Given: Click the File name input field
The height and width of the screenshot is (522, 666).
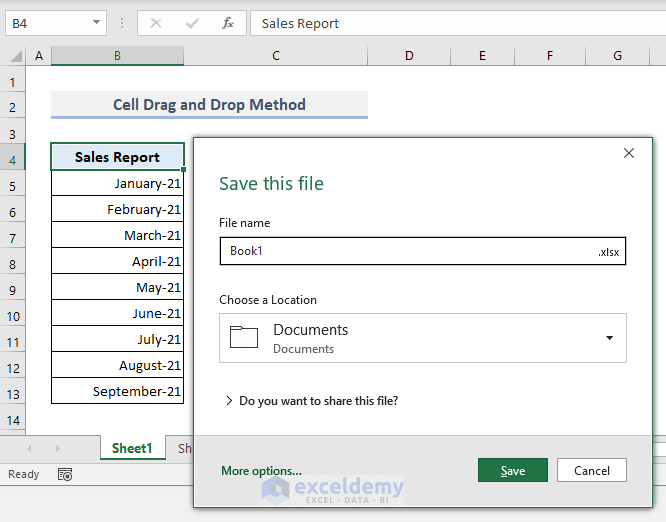Looking at the screenshot, I should point(423,251).
